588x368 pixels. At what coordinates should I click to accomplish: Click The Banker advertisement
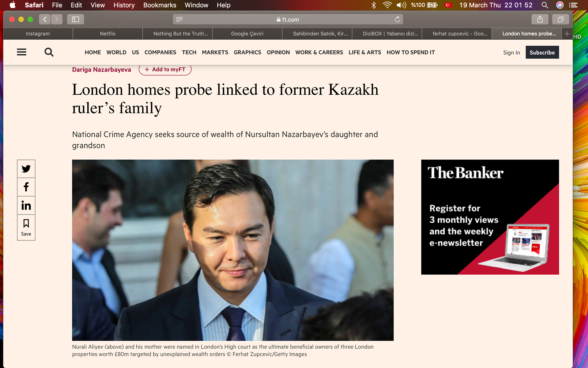coord(490,217)
